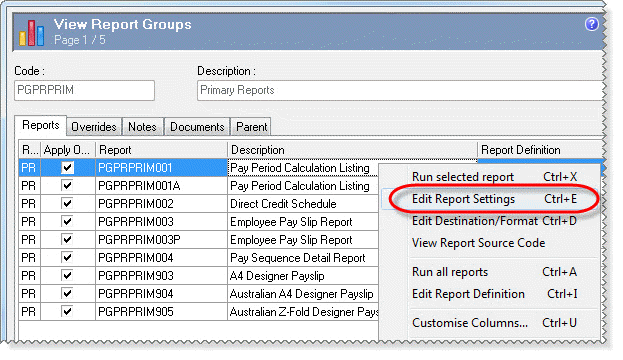This screenshot has width=623, height=360.
Task: Toggle Apply Overrides checkbox for PGPRPRIM004
Action: tap(68, 257)
